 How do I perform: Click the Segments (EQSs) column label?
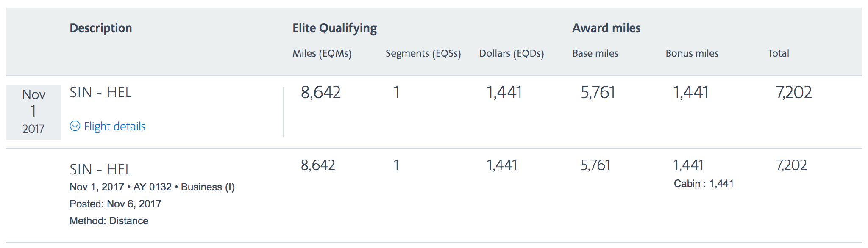pyautogui.click(x=423, y=53)
